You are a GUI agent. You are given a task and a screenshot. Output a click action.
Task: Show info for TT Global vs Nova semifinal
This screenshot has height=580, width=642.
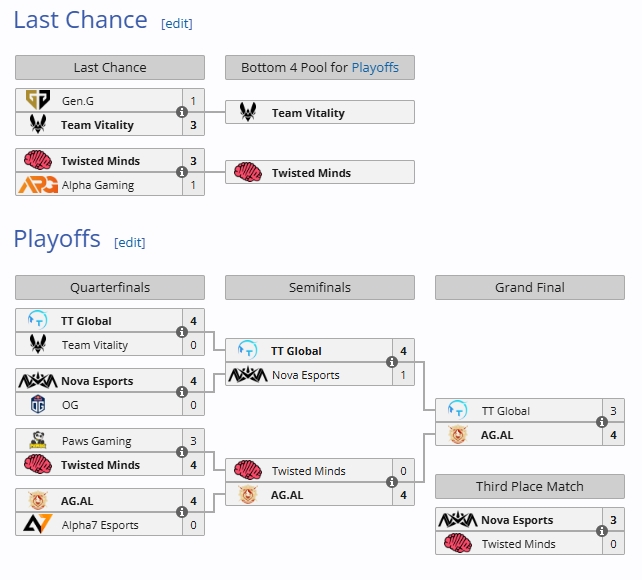(392, 362)
